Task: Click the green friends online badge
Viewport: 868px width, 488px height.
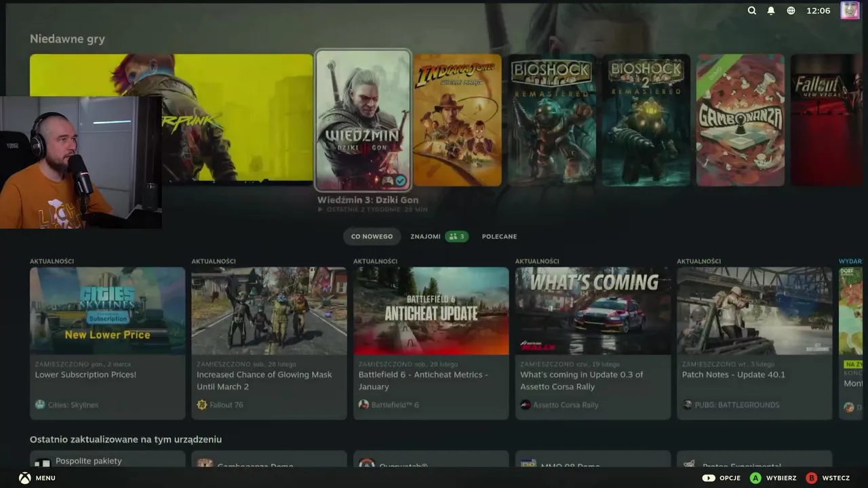Action: click(x=456, y=237)
